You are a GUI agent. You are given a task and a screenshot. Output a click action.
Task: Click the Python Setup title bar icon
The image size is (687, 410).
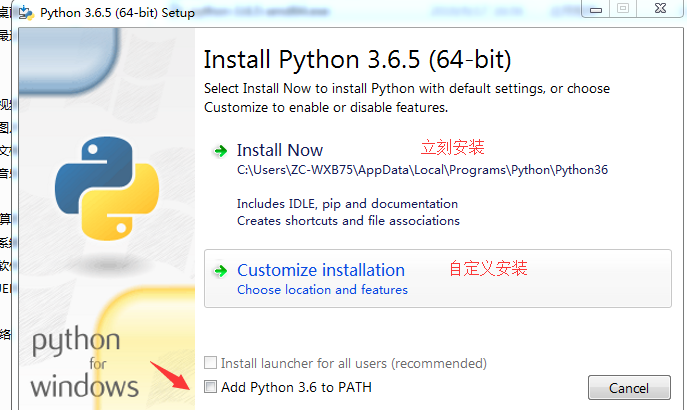point(26,12)
